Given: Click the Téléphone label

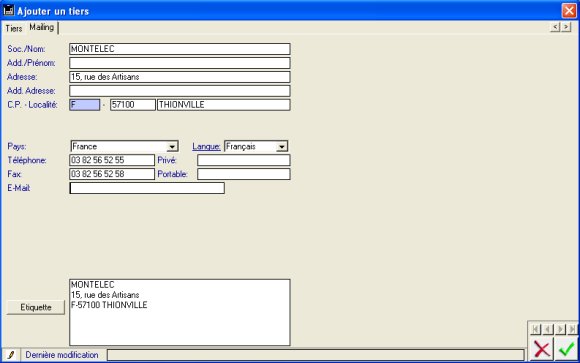Looking at the screenshot, I should pyautogui.click(x=27, y=160).
